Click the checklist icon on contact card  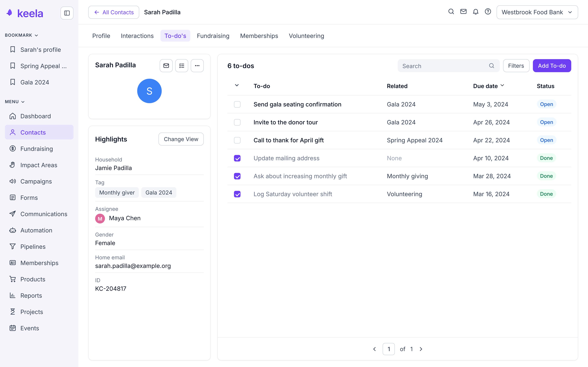(x=182, y=65)
